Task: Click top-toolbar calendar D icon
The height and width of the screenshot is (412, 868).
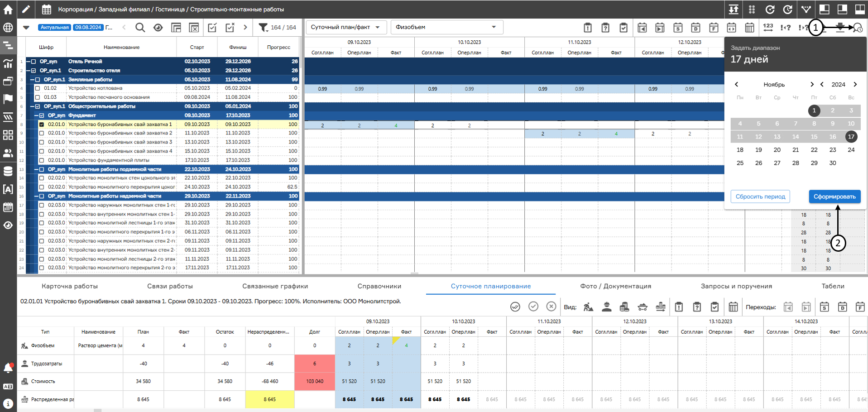Action: [x=696, y=28]
